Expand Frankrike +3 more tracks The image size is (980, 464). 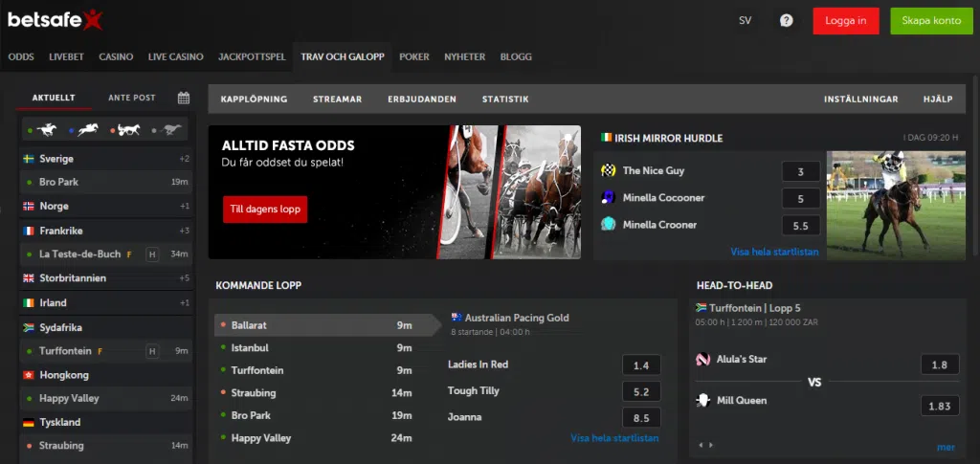click(x=184, y=232)
